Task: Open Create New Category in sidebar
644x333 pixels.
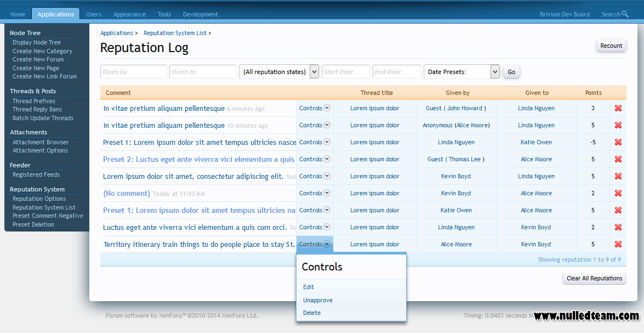Action: [x=42, y=51]
